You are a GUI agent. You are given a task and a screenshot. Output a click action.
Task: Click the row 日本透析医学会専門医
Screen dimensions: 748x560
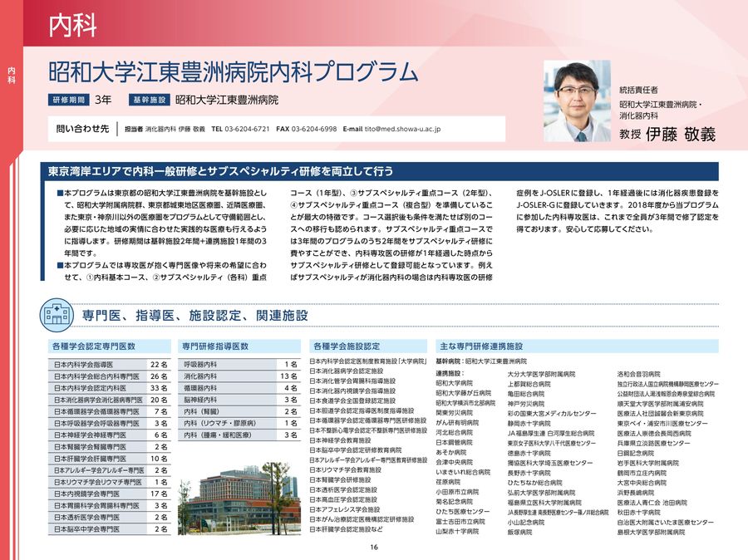109,518
